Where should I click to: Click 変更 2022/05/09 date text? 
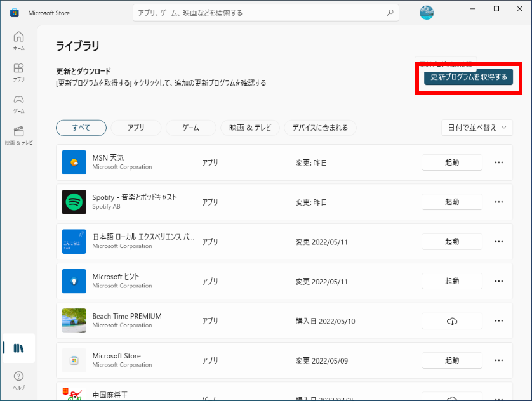point(322,360)
